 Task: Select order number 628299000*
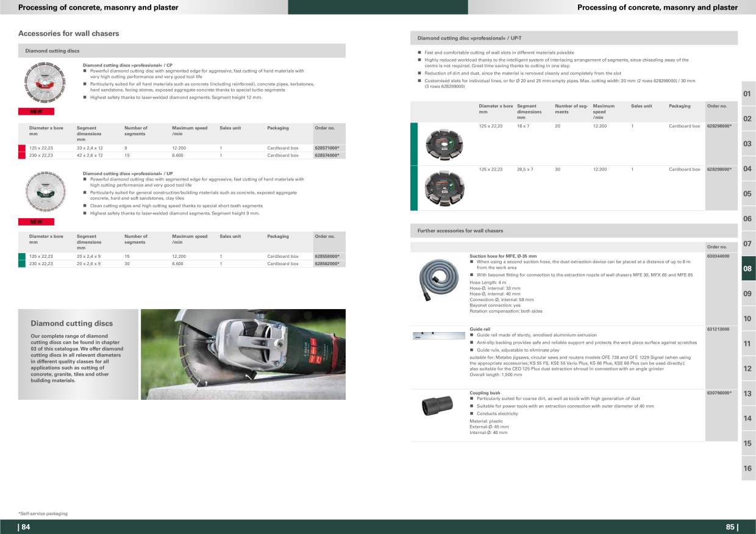[719, 169]
